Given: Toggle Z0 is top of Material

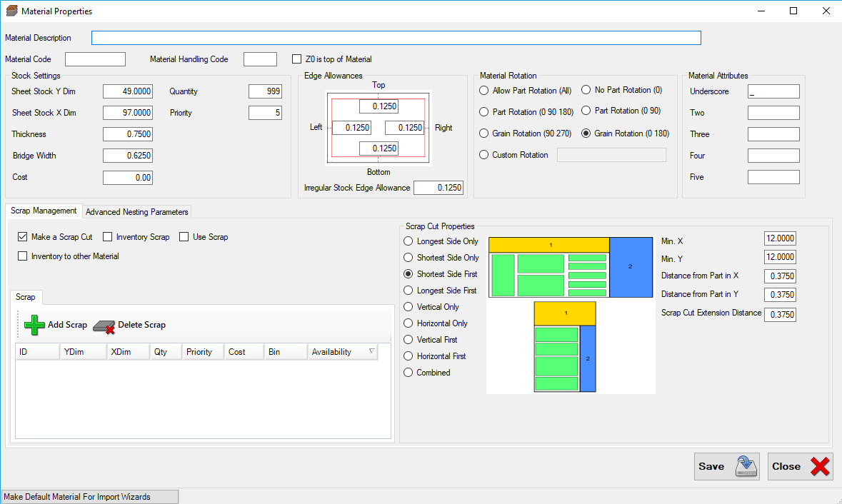Looking at the screenshot, I should point(297,59).
